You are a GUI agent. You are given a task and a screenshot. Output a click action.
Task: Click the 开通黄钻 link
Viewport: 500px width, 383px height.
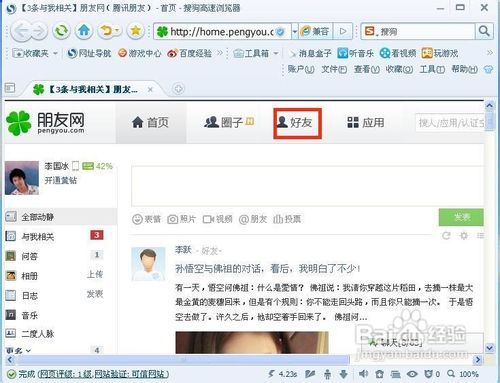point(61,180)
